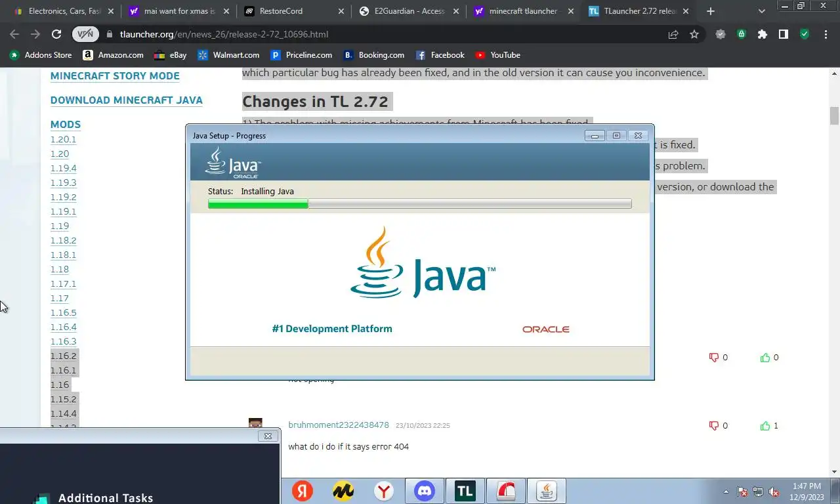Toggle the browser side panel icon

(784, 34)
